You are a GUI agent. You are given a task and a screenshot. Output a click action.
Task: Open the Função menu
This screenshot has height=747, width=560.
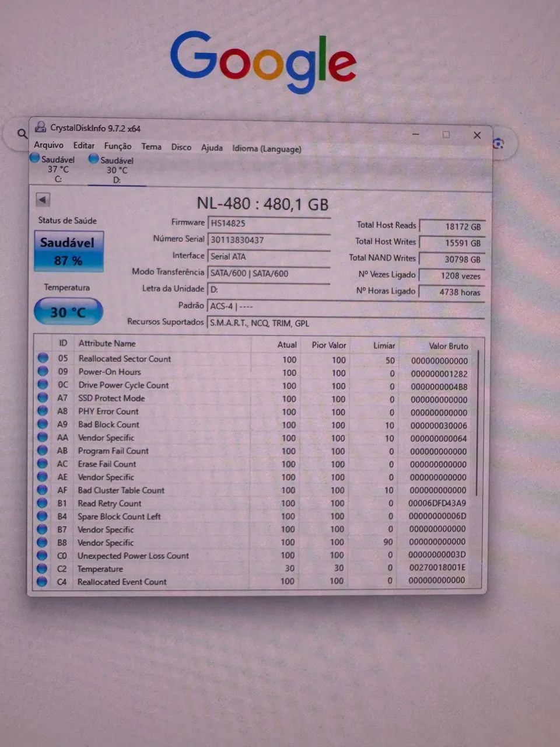click(118, 146)
